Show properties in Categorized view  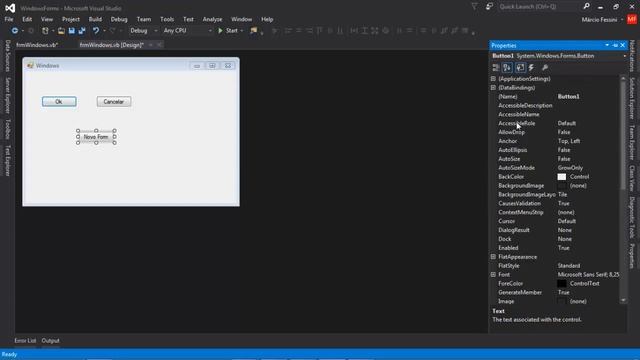pyautogui.click(x=496, y=68)
